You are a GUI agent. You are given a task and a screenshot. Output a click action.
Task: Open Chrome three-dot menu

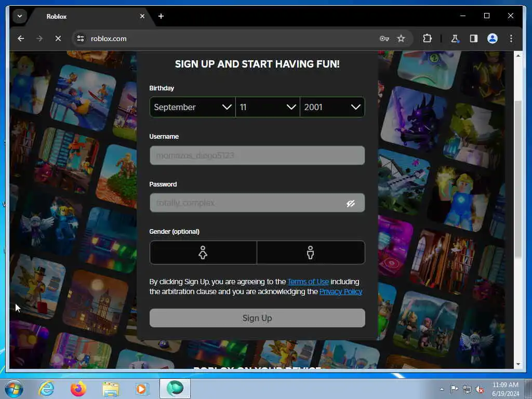(x=511, y=38)
